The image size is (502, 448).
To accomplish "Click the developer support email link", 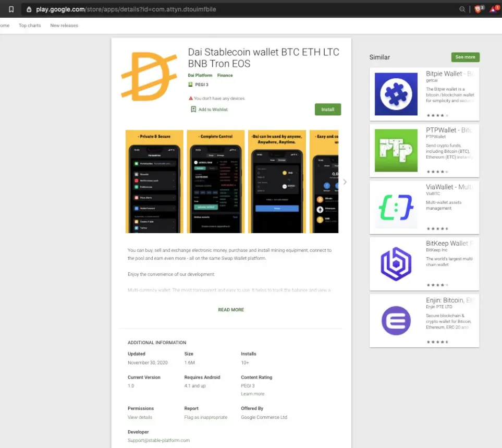I will (x=158, y=440).
